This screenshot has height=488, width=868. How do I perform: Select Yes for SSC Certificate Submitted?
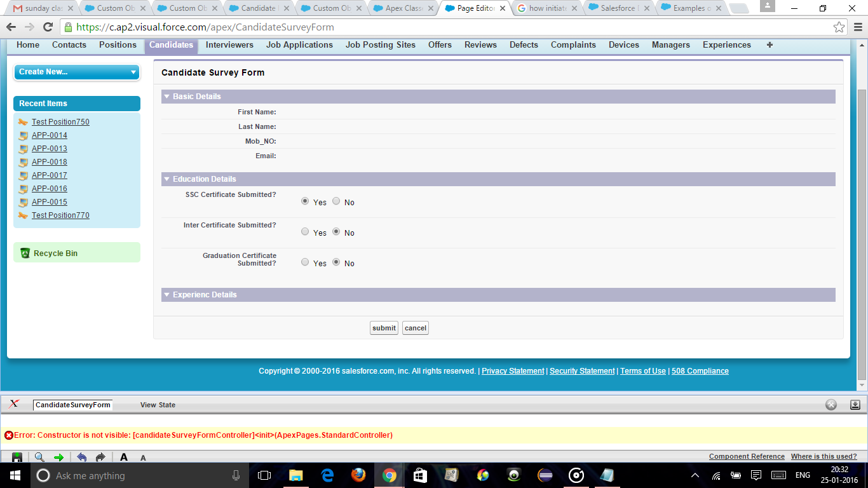tap(305, 201)
